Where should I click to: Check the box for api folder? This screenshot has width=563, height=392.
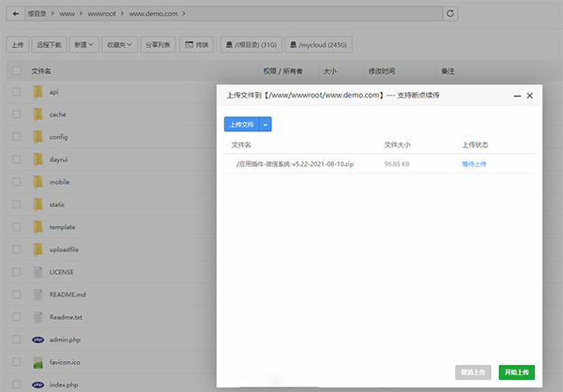tap(17, 92)
